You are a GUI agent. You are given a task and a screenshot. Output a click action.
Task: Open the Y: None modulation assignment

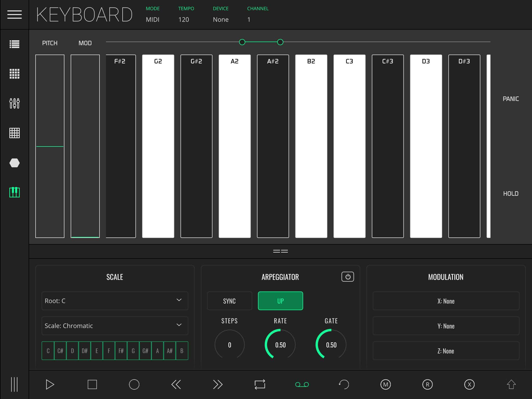pos(446,326)
